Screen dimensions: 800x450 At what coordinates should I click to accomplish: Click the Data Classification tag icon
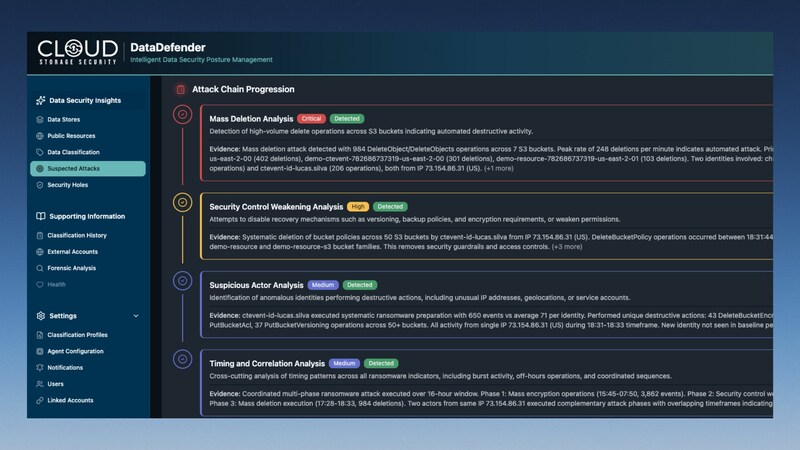coord(39,152)
